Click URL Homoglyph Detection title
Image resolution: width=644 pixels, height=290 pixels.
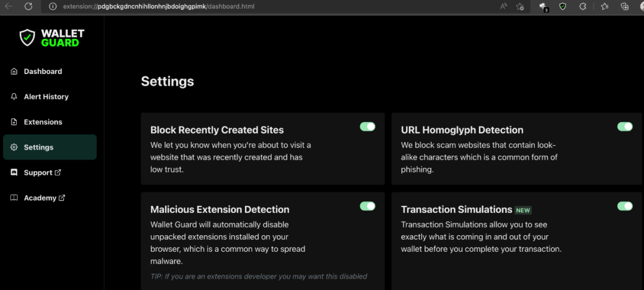click(462, 130)
